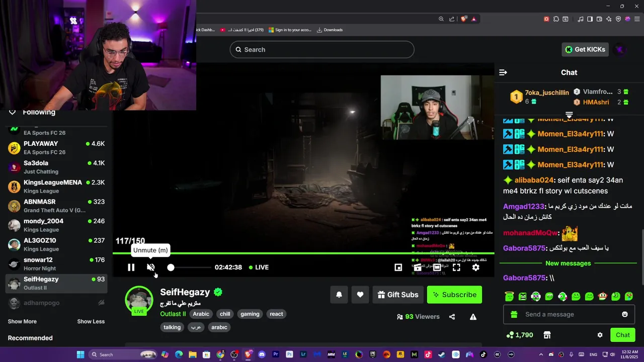Open mondy_2004 channel

click(x=56, y=225)
